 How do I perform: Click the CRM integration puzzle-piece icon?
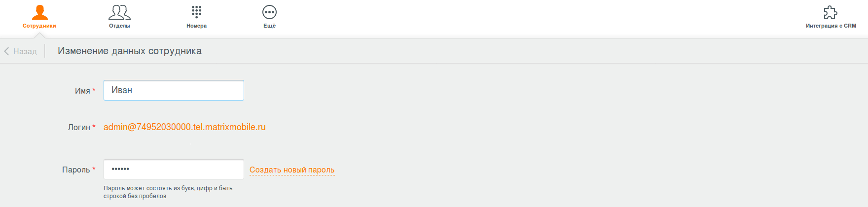point(831,12)
